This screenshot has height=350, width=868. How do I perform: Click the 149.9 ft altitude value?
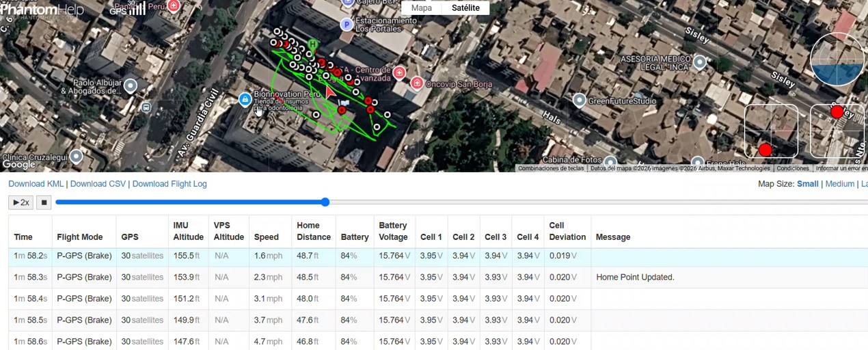tap(187, 320)
